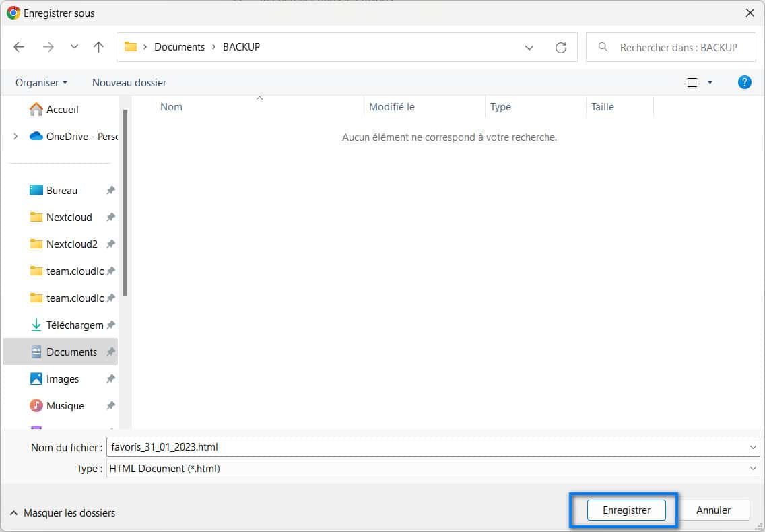Go back with the left arrow
This screenshot has height=532, width=765.
point(19,47)
